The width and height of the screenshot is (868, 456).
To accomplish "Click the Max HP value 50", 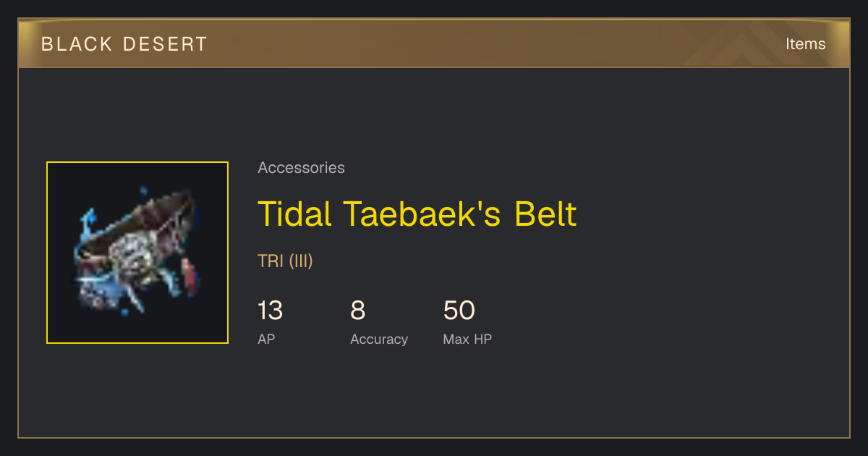I will coord(459,311).
